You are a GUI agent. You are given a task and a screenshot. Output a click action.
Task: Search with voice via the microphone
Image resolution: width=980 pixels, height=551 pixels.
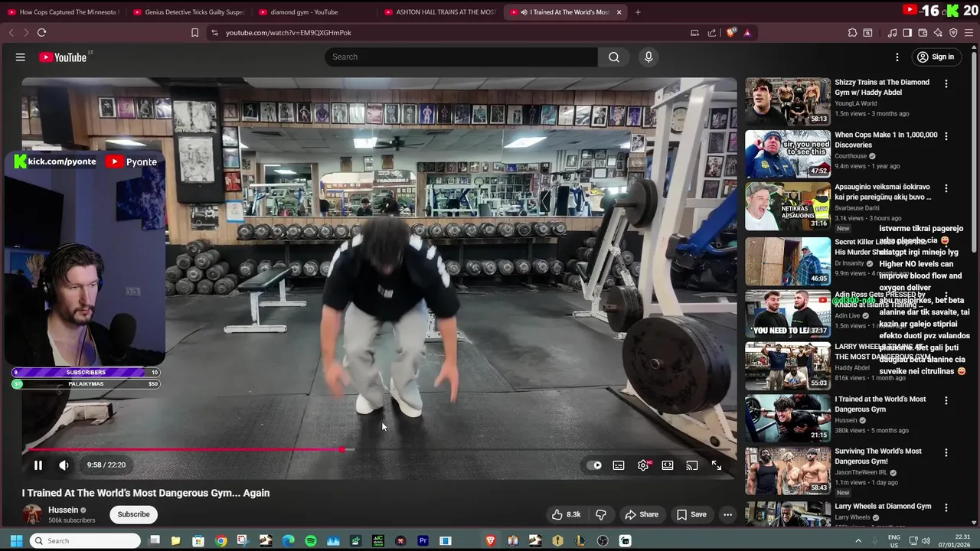click(x=648, y=57)
